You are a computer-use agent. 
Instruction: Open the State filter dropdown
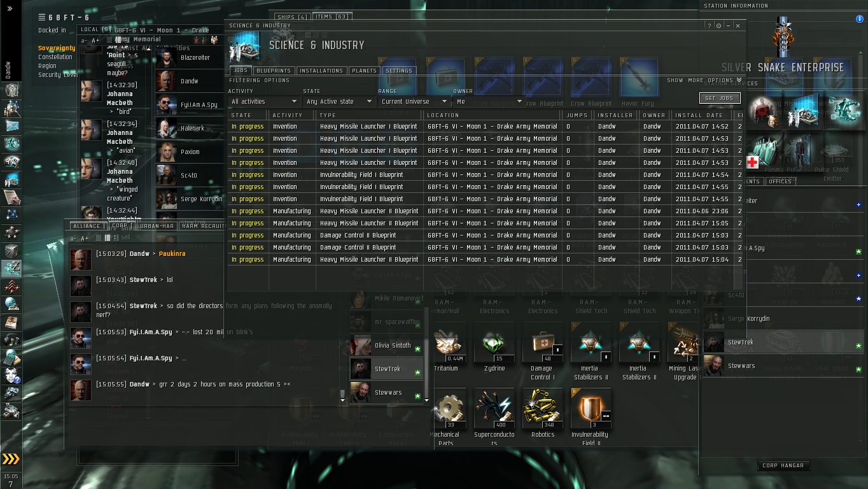[339, 101]
